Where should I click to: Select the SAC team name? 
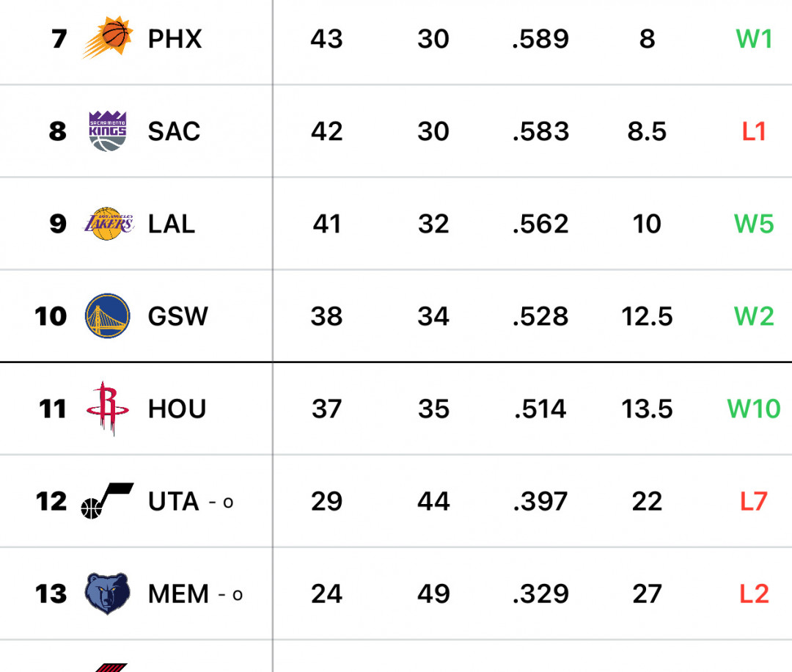tap(174, 131)
